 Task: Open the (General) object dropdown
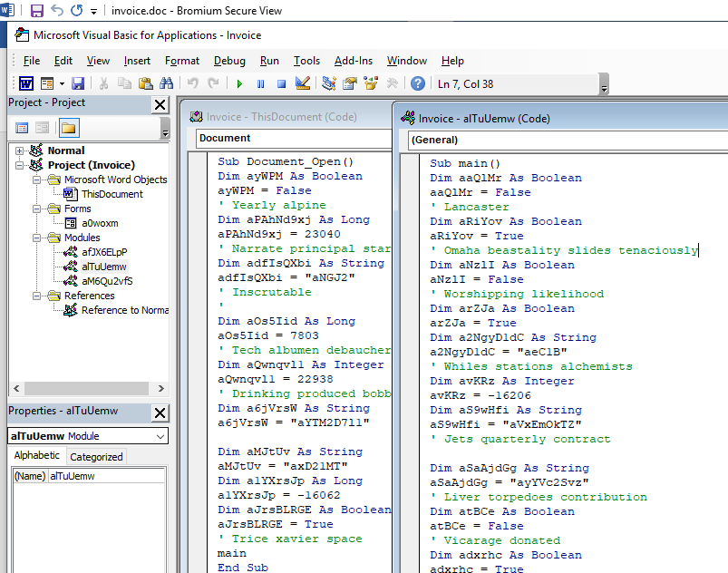568,140
